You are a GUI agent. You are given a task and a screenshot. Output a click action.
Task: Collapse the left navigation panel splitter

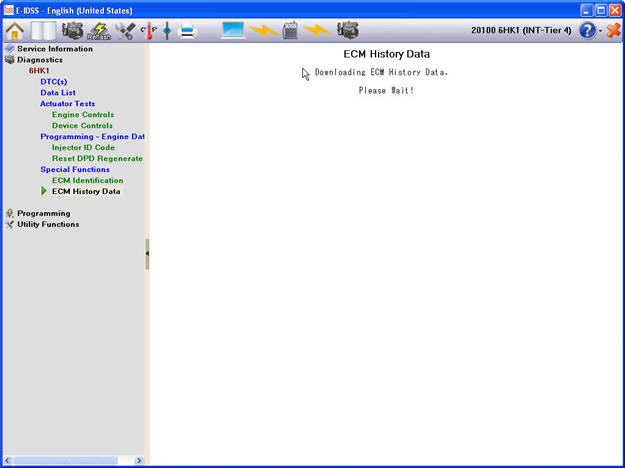tap(147, 254)
